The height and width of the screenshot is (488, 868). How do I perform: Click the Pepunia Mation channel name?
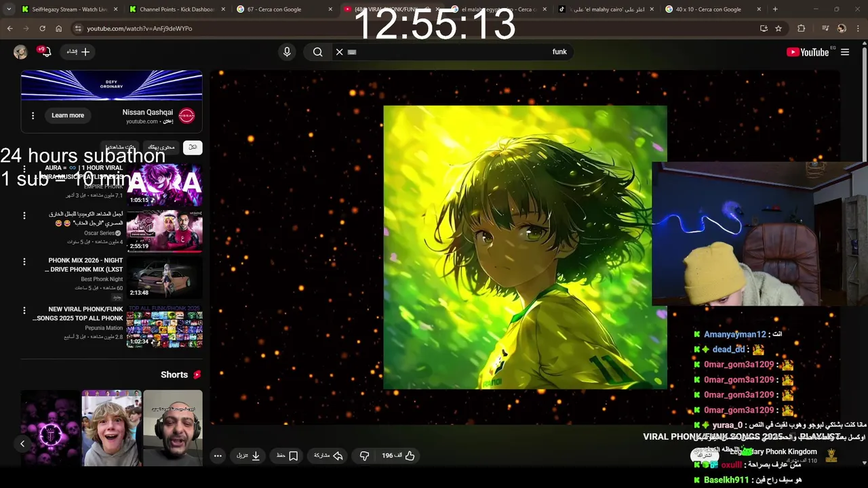click(x=104, y=328)
